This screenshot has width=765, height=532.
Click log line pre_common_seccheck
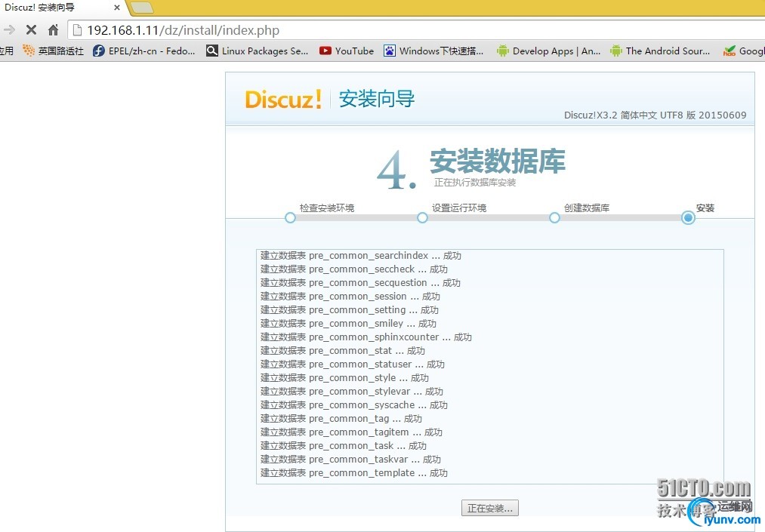tap(354, 269)
